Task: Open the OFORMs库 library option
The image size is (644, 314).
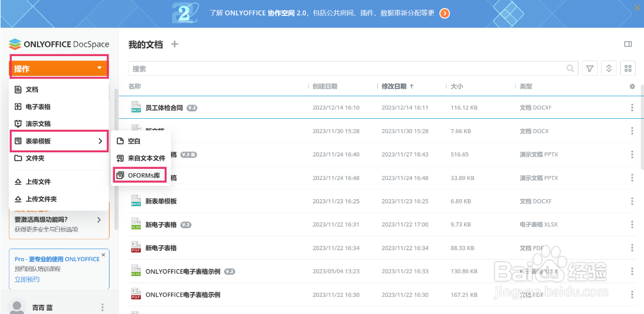Action: click(x=141, y=175)
